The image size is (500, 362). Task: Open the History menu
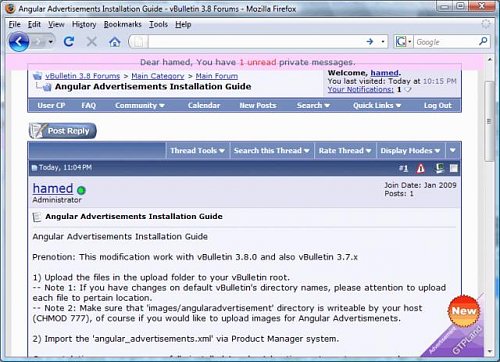point(84,24)
